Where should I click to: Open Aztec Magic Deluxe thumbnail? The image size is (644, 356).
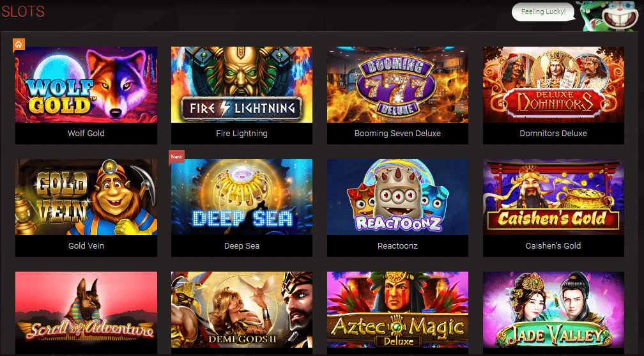[x=397, y=309]
